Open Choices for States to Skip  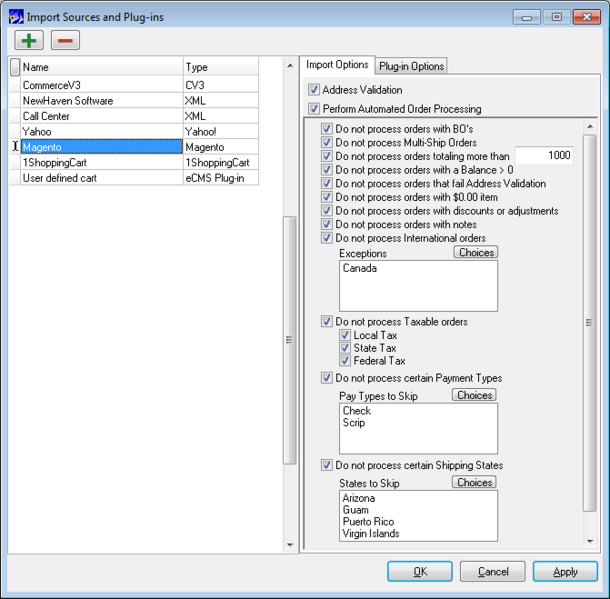(x=474, y=482)
